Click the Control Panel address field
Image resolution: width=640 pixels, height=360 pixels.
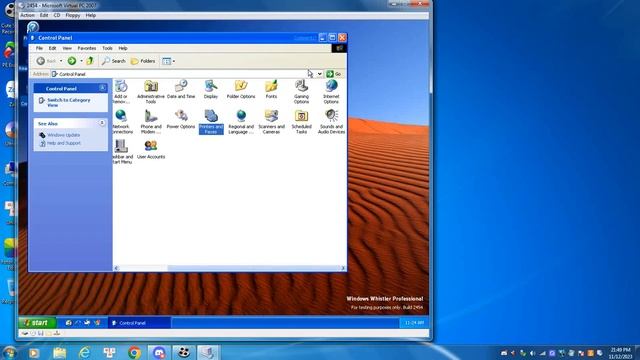coord(184,74)
